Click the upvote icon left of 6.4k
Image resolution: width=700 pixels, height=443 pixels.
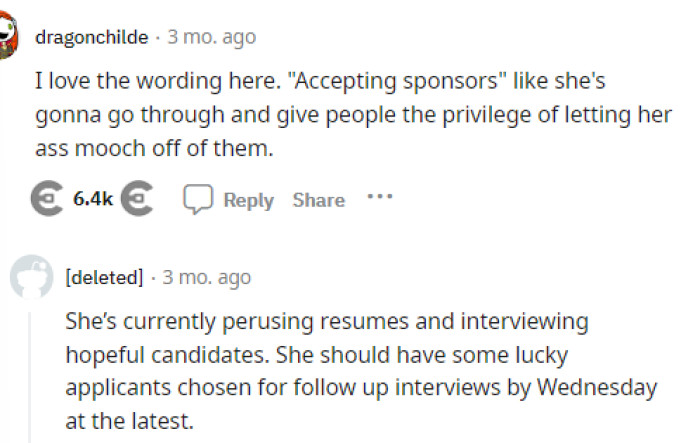tap(46, 200)
